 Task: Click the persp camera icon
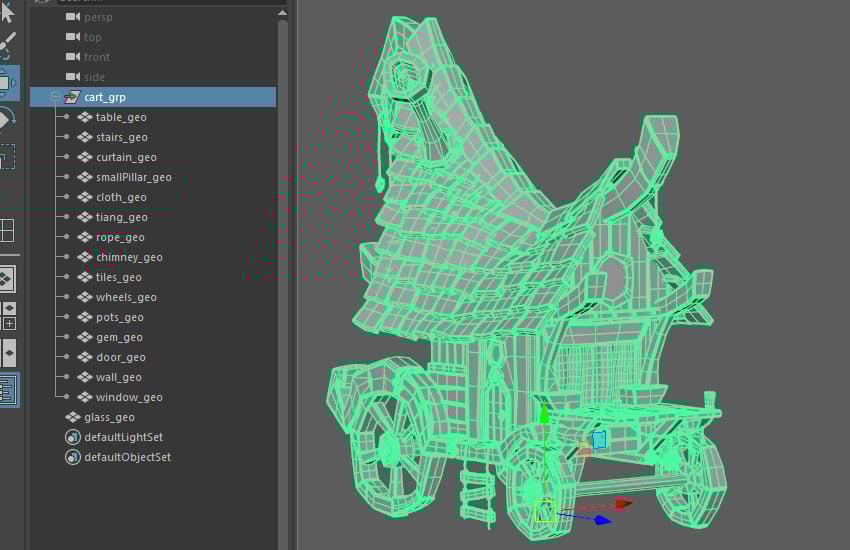tap(72, 17)
